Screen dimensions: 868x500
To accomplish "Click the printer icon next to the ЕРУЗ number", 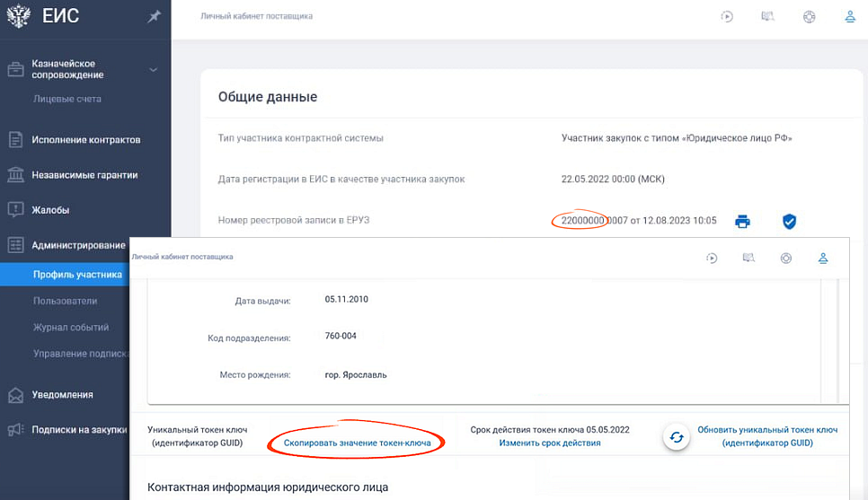I will point(742,221).
